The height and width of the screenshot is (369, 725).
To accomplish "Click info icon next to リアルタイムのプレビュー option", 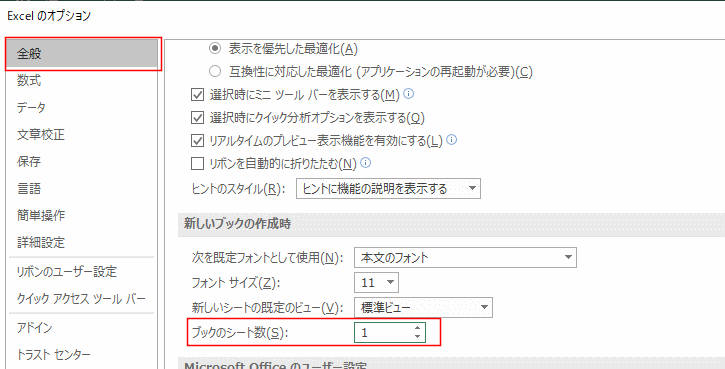I will tap(452, 140).
